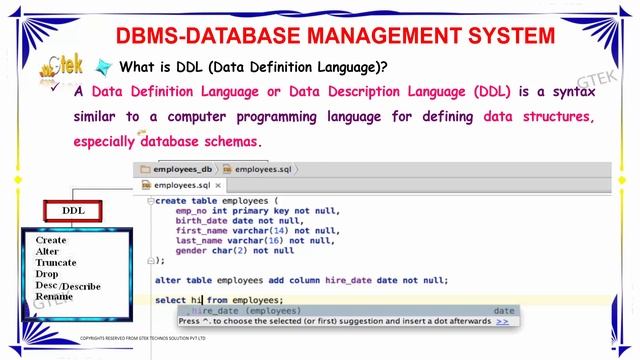
Task: Click the >> link in the completion hint
Action: 502,321
